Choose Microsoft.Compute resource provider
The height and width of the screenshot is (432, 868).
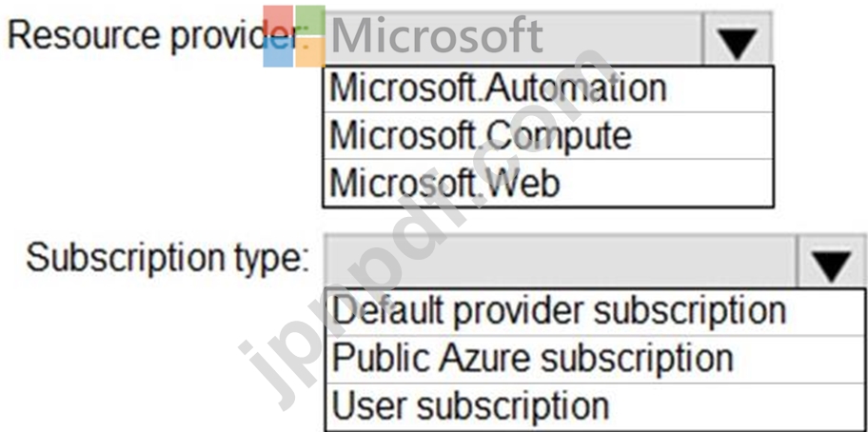[548, 135]
